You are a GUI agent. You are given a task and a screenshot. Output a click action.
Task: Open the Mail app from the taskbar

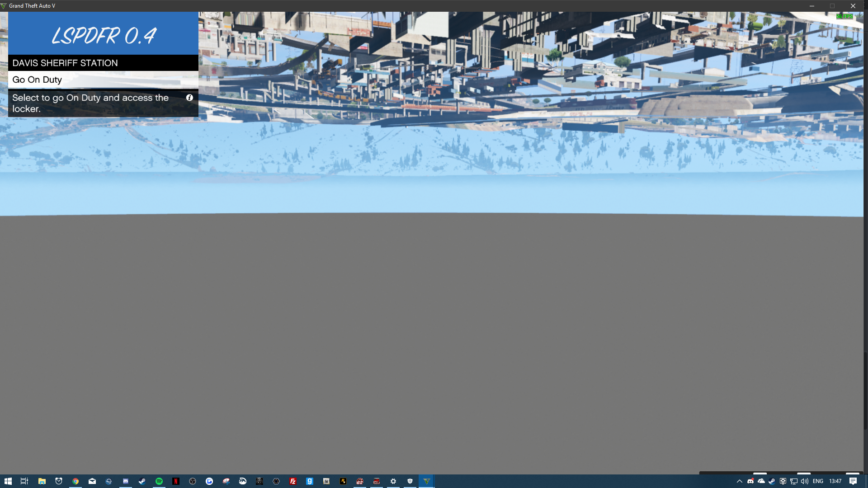(92, 481)
